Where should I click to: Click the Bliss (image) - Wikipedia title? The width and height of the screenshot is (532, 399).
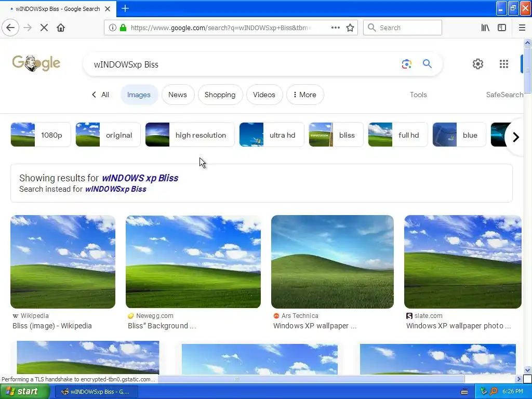pos(52,326)
